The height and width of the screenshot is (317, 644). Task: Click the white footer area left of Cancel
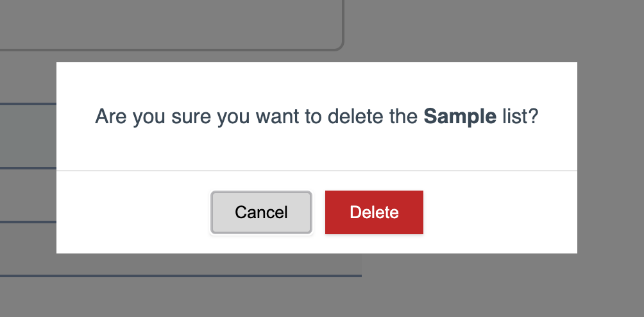pyautogui.click(x=133, y=212)
